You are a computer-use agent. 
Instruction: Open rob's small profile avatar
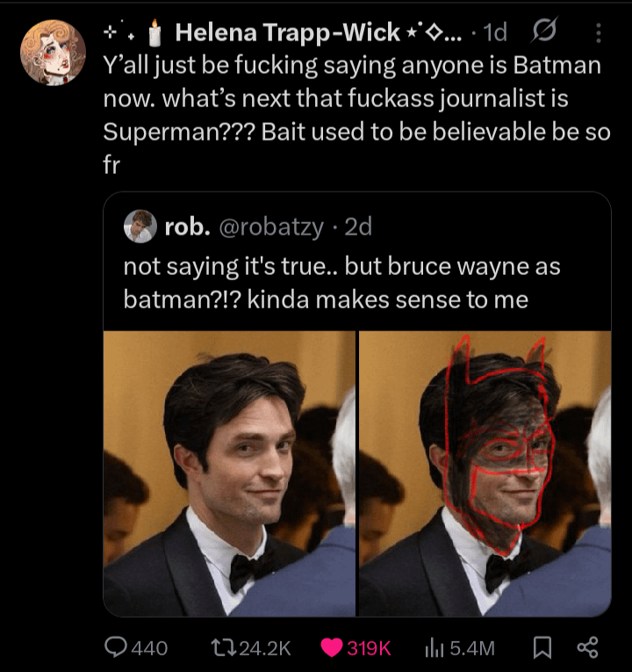[x=139, y=228]
